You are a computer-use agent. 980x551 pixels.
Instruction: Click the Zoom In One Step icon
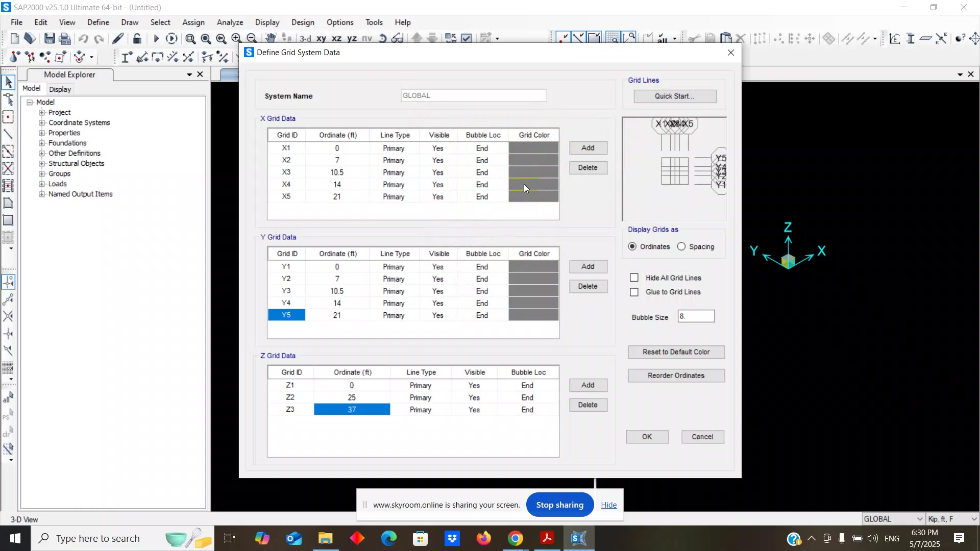pyautogui.click(x=236, y=38)
